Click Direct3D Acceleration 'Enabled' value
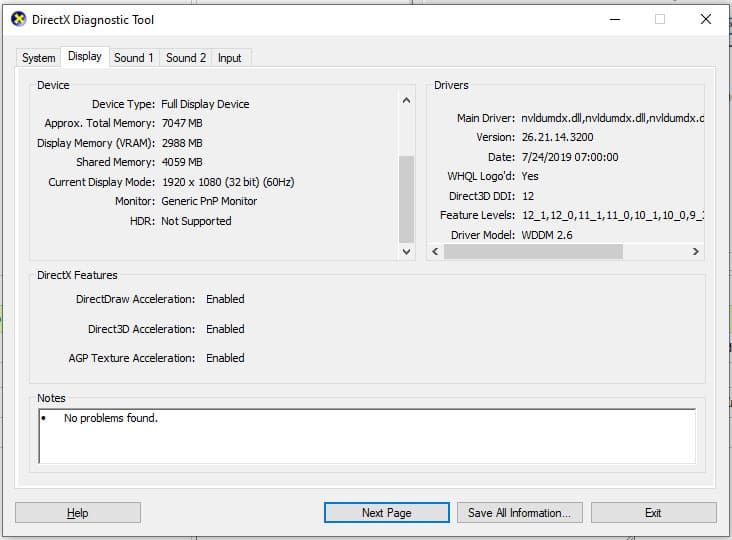 pyautogui.click(x=225, y=329)
